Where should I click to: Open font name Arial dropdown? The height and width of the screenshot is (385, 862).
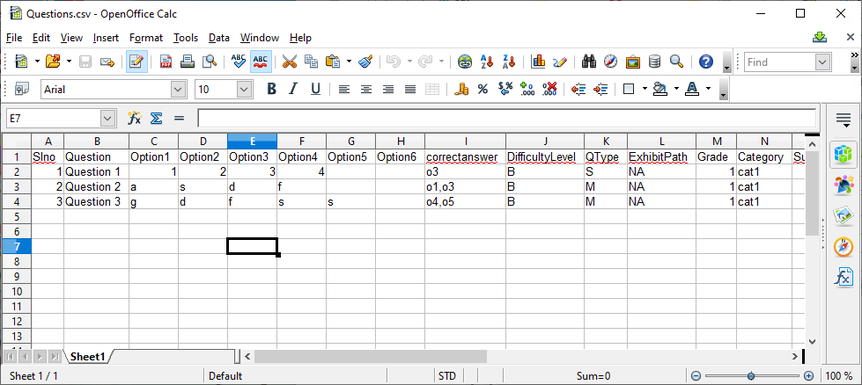click(178, 89)
